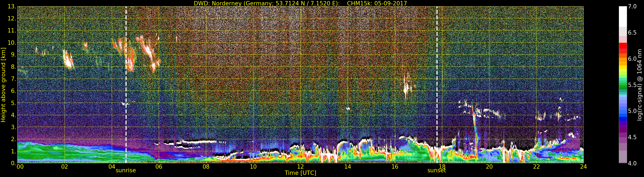The image size is (644, 177).
Task: Click the time axis tick label '22'
Action: tap(536, 167)
